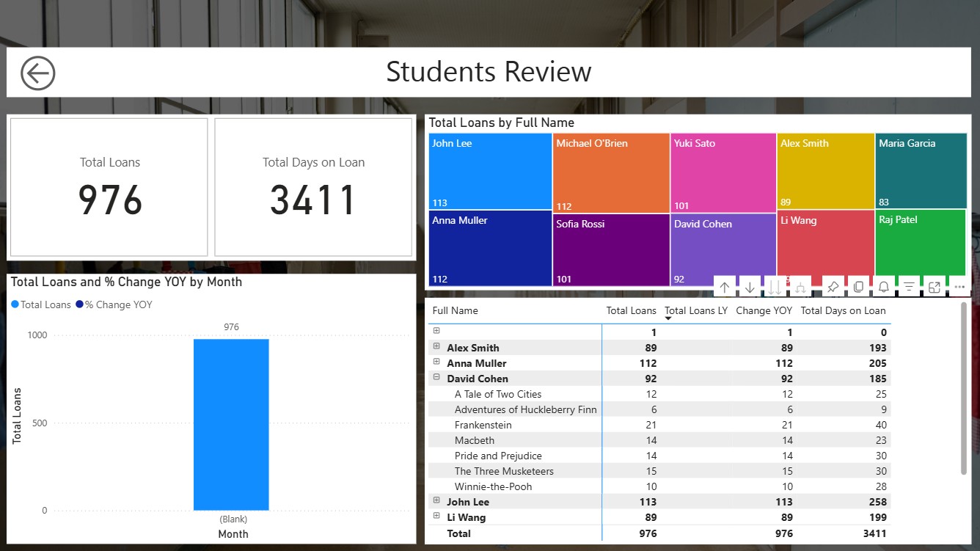This screenshot has width=980, height=551.
Task: Expand the John Lee row
Action: coord(436,501)
